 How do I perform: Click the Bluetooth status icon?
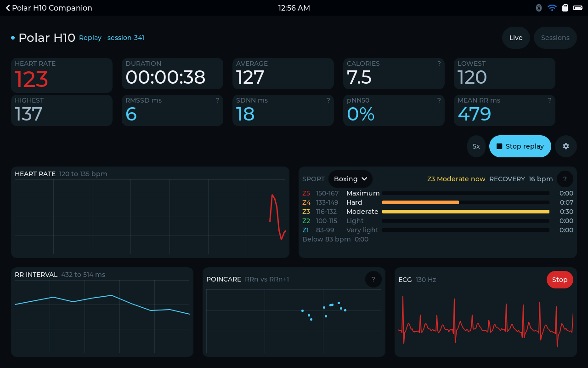click(539, 8)
